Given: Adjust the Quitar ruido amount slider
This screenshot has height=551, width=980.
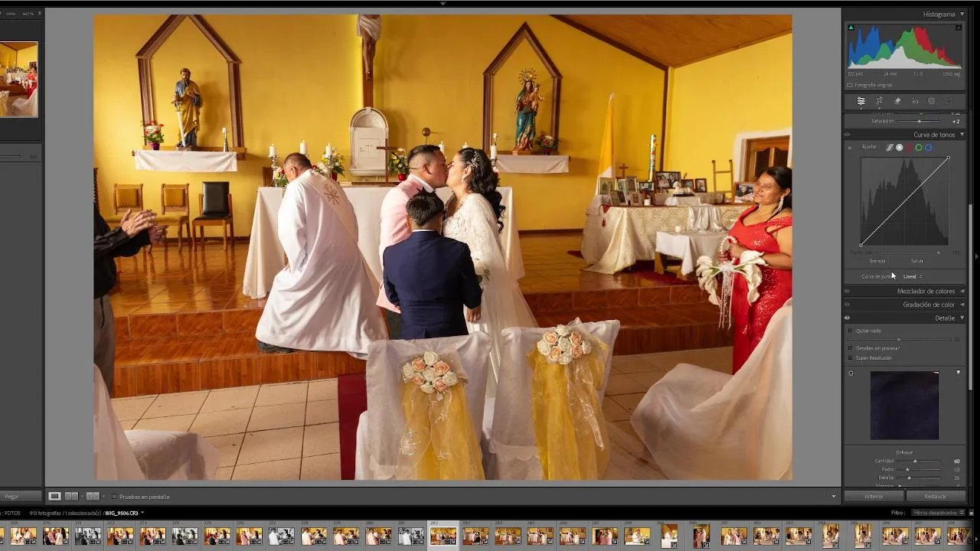Looking at the screenshot, I should coord(900,339).
